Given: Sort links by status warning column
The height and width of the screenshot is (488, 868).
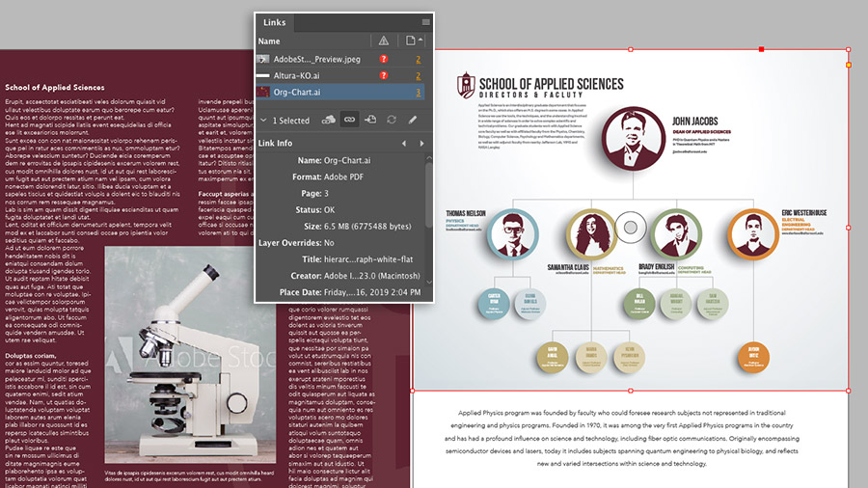Looking at the screenshot, I should 383,41.
